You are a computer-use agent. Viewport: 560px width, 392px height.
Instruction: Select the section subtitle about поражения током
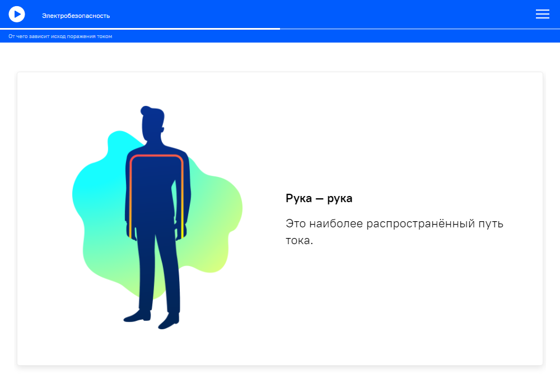pos(60,36)
